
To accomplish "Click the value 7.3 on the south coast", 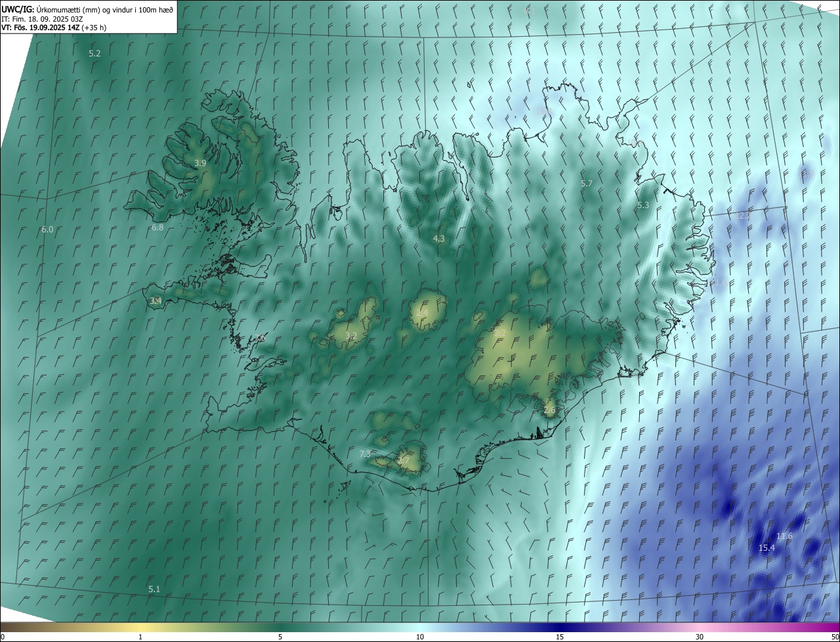I will (366, 454).
